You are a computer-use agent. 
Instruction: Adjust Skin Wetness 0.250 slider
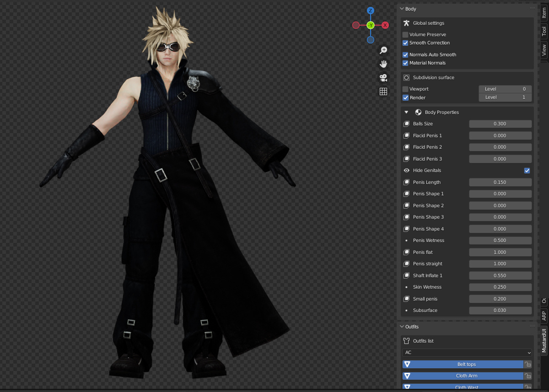click(x=500, y=287)
